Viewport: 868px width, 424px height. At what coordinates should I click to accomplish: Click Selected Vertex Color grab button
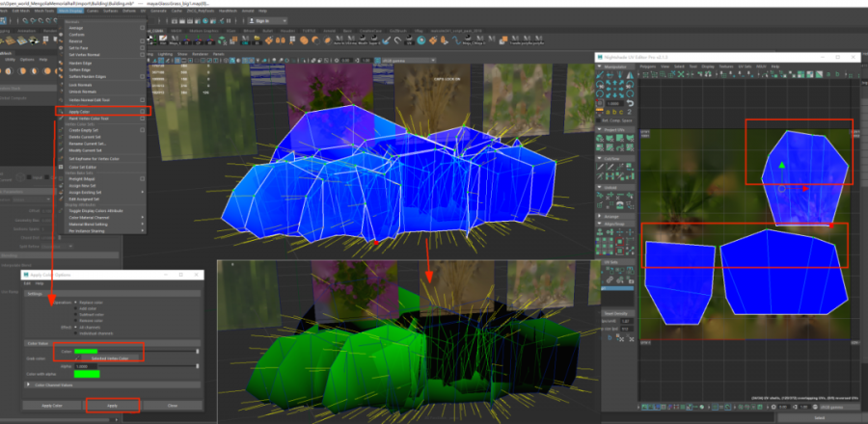[x=110, y=358]
